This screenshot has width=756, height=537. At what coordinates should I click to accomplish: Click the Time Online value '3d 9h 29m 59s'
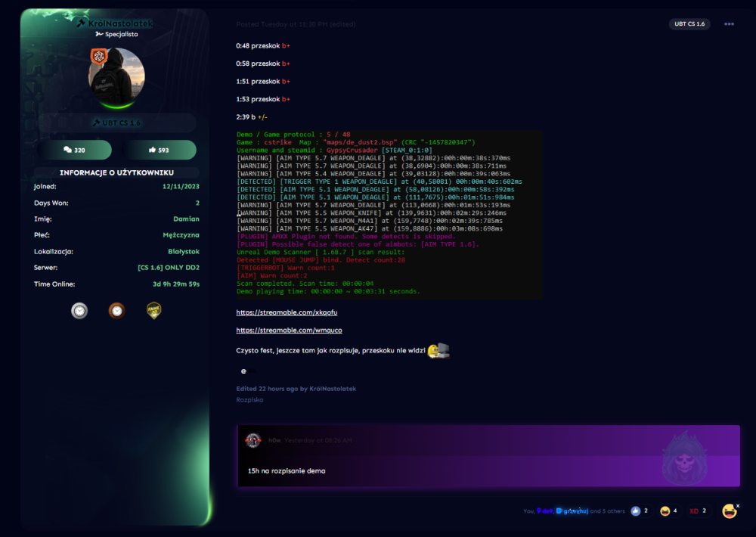176,284
